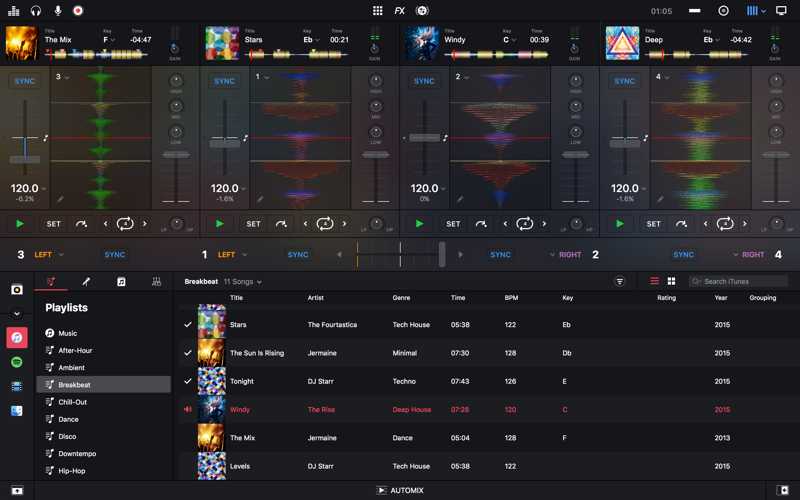This screenshot has height=500, width=800.
Task: Open the loop/effects circular icon beside FX
Action: click(422, 11)
